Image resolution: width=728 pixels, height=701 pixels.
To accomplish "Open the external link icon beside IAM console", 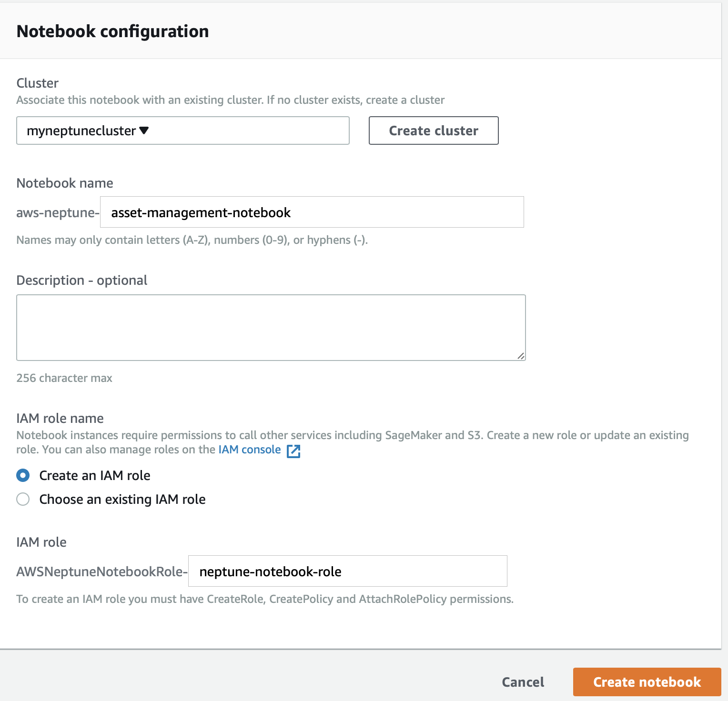I will (x=293, y=451).
